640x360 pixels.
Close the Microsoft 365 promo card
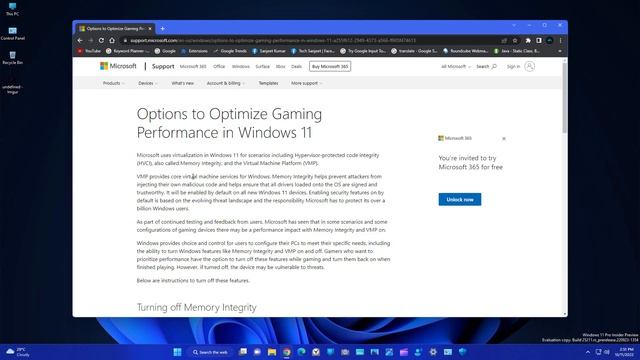click(x=504, y=139)
